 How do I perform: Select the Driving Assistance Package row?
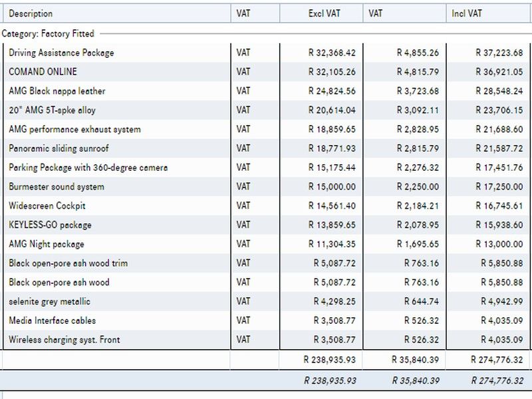[x=61, y=53]
